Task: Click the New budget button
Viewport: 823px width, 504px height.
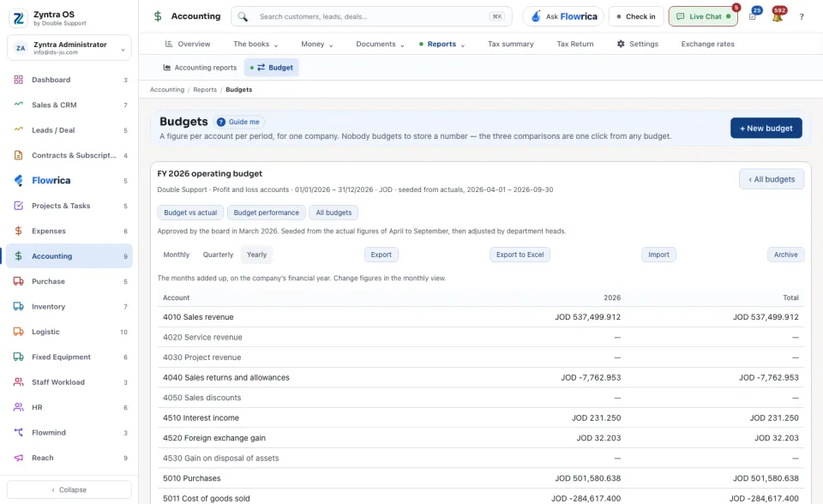Action: [x=766, y=128]
